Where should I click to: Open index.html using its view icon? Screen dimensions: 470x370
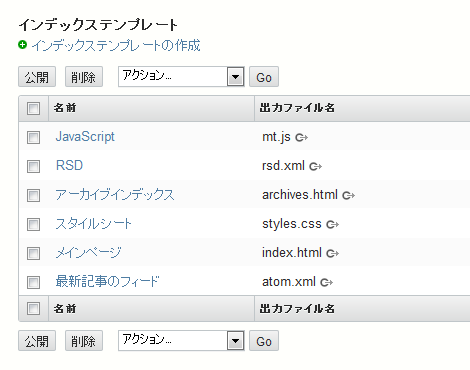tap(332, 253)
